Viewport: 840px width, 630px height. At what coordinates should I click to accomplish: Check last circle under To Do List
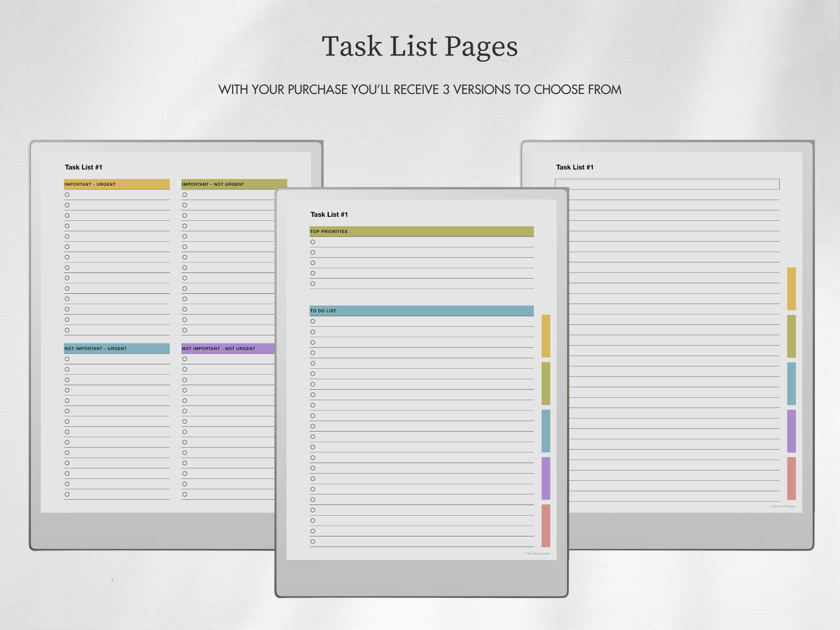[x=313, y=542]
